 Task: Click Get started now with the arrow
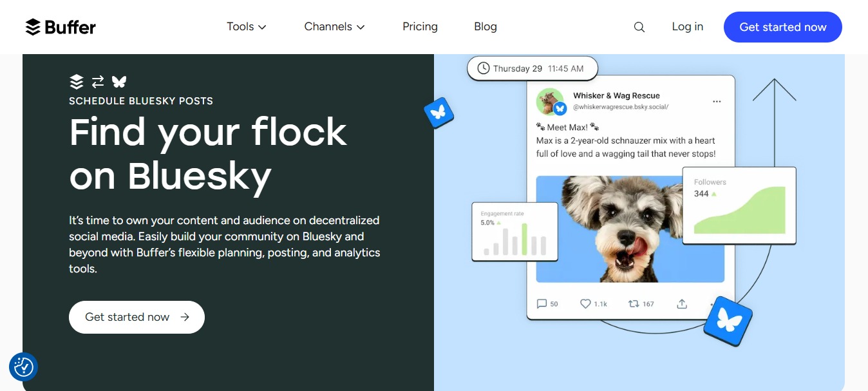tap(137, 317)
